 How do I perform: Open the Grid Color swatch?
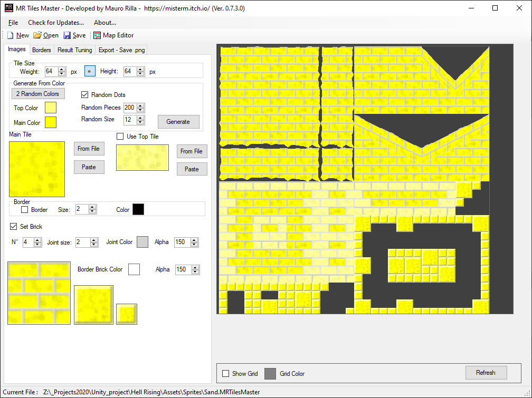(x=270, y=374)
